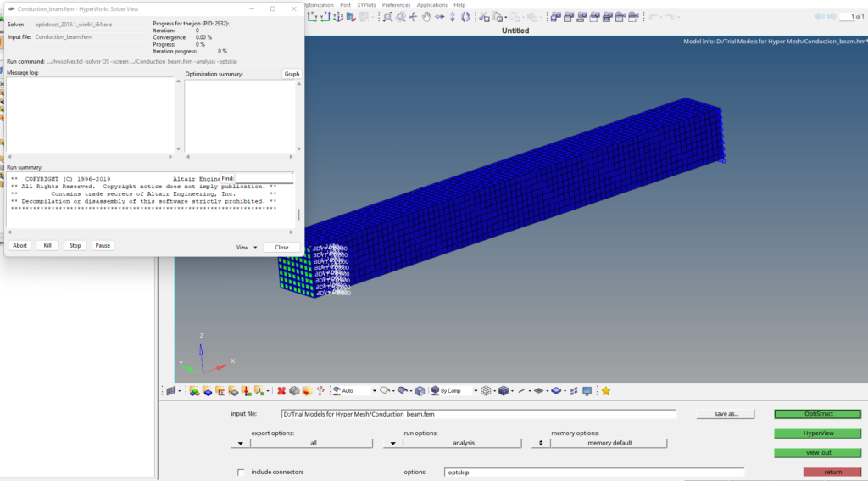Click the 'all' export options selector
This screenshot has width=868, height=481.
coord(312,444)
